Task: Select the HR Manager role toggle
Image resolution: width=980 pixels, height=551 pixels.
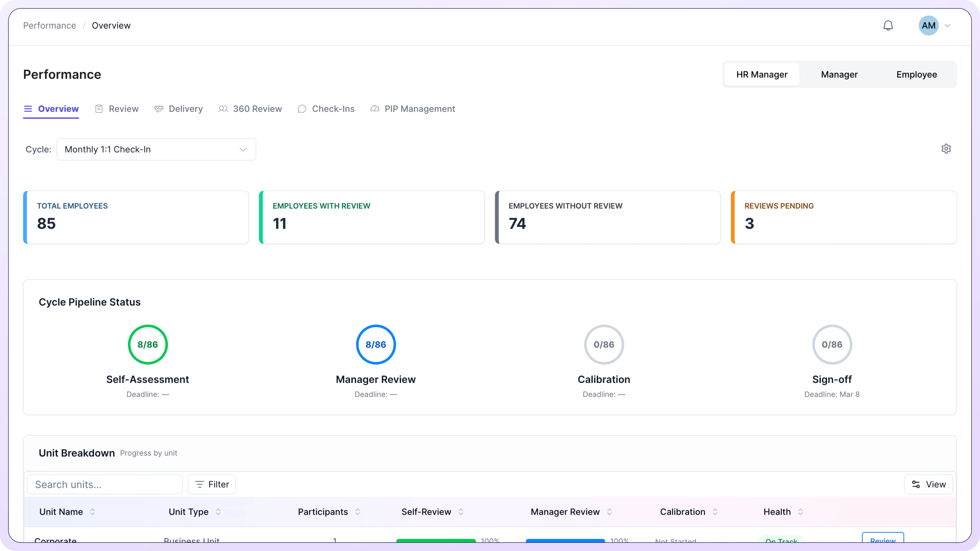Action: tap(762, 74)
